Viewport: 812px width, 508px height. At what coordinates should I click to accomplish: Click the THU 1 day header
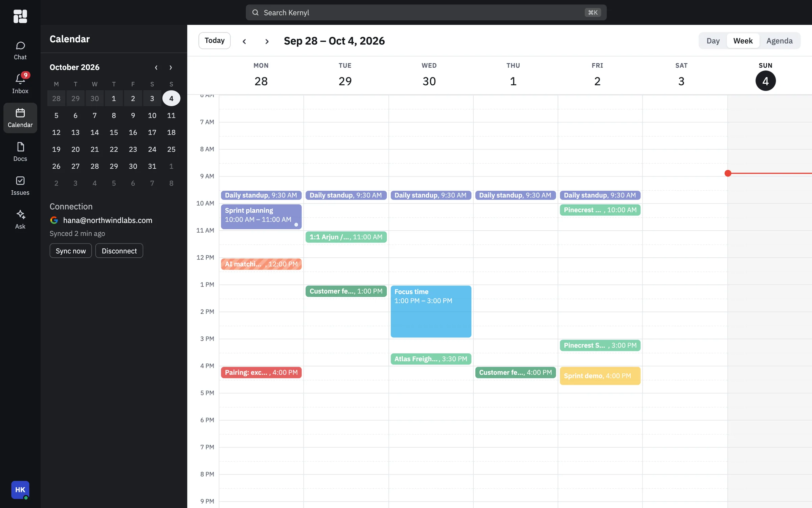click(513, 75)
